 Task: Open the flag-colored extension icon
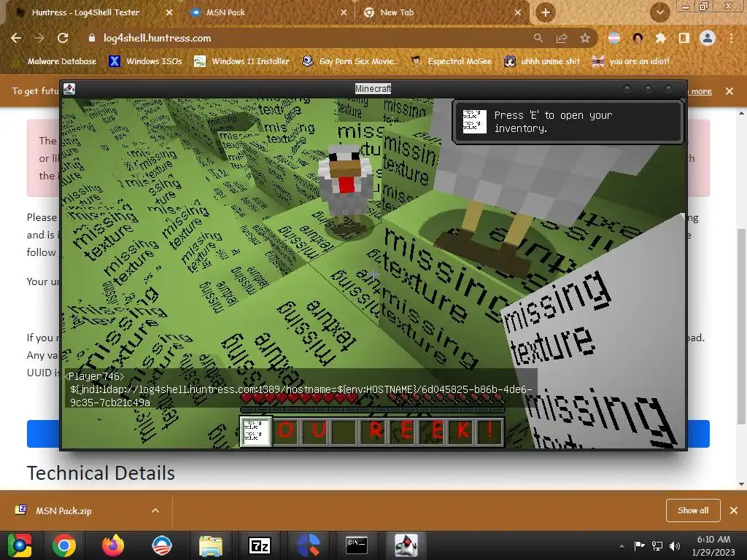tap(614, 38)
